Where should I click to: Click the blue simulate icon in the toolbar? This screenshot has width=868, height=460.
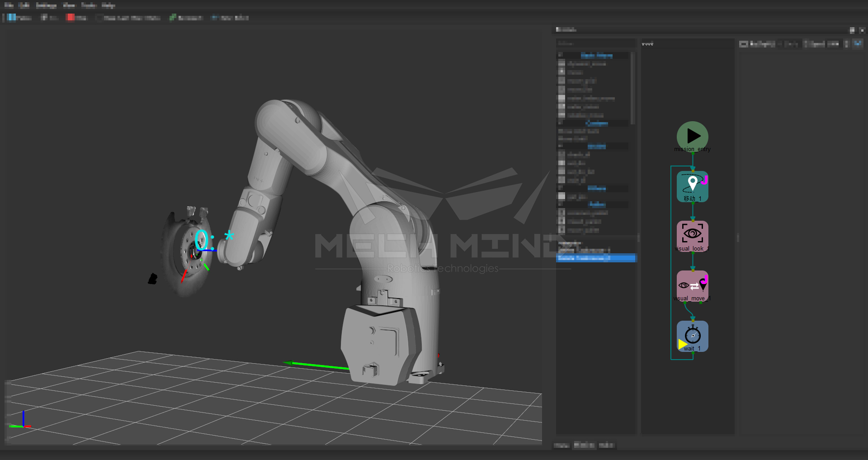[11, 17]
